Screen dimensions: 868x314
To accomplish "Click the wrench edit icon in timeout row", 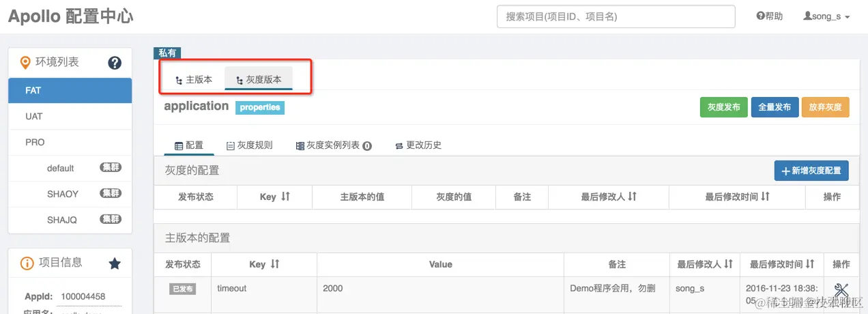I will coord(841,290).
